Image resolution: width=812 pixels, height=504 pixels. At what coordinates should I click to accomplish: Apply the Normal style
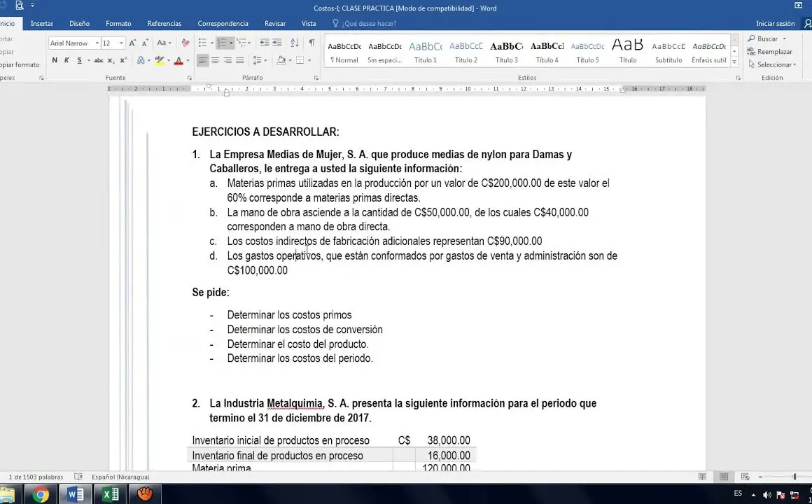click(344, 52)
